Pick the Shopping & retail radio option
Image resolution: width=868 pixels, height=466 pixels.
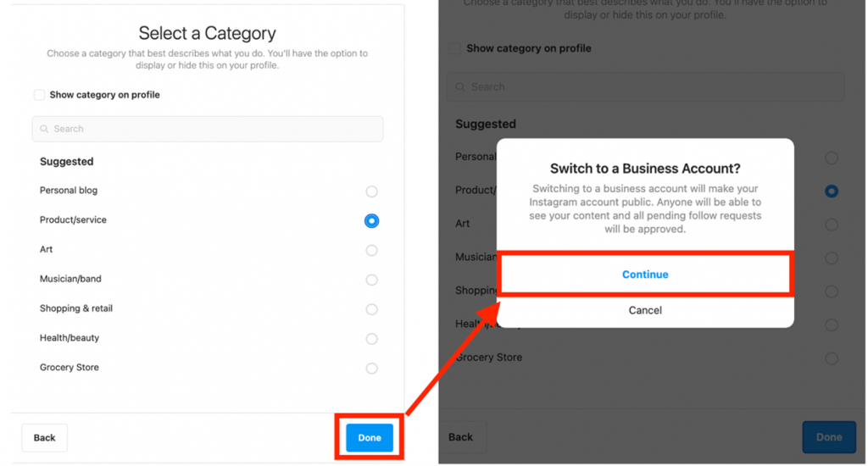371,309
